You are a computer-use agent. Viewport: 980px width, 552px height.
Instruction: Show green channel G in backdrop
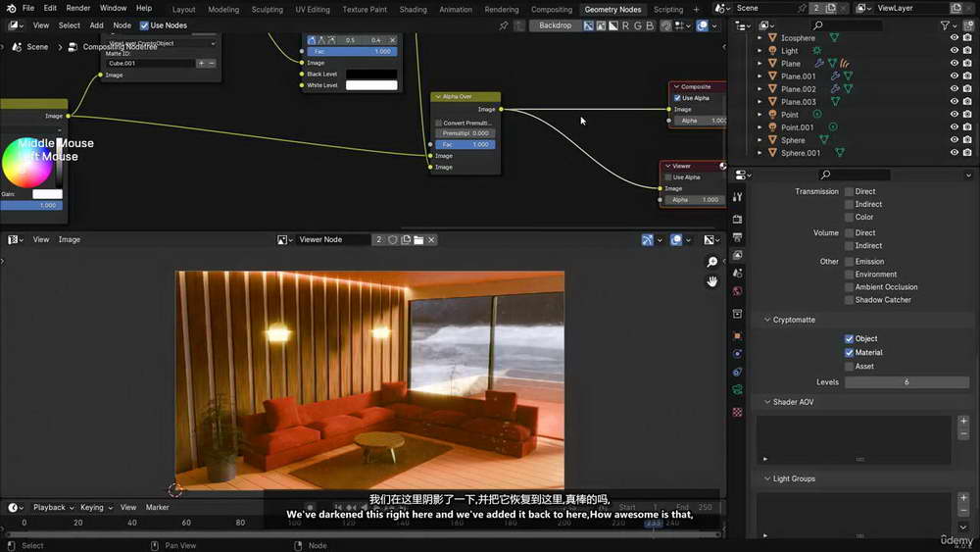click(x=638, y=25)
